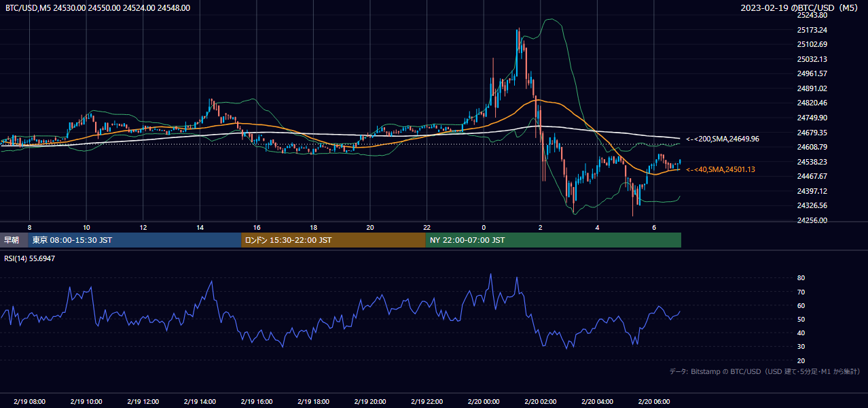Click the RSI axis level 60
868x408 pixels.
click(x=801, y=305)
